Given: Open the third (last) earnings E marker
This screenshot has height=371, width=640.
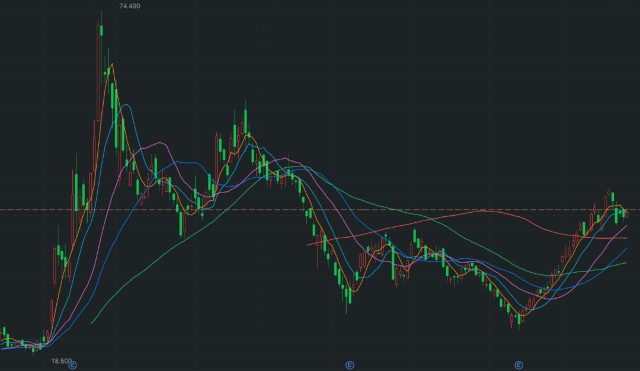Looking at the screenshot, I should [x=518, y=364].
